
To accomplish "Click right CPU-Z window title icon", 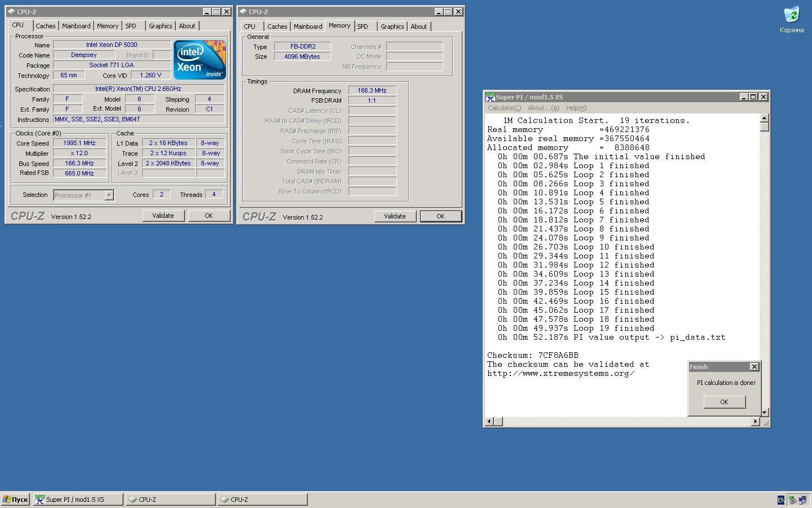I will click(243, 11).
